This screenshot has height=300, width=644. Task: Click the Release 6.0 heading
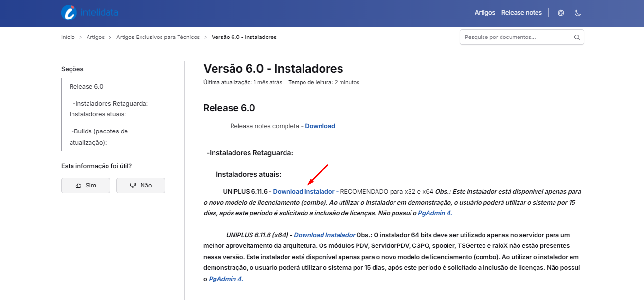click(x=229, y=108)
